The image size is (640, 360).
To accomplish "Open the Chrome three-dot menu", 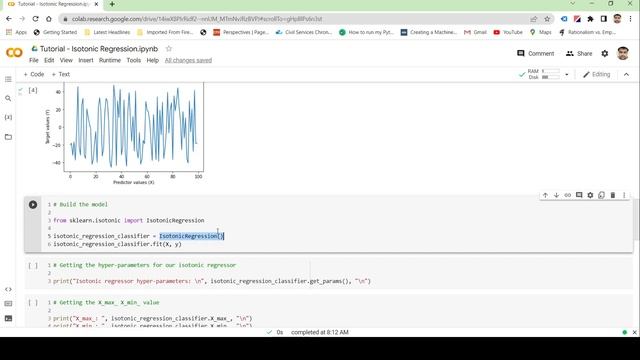I will click(x=631, y=19).
